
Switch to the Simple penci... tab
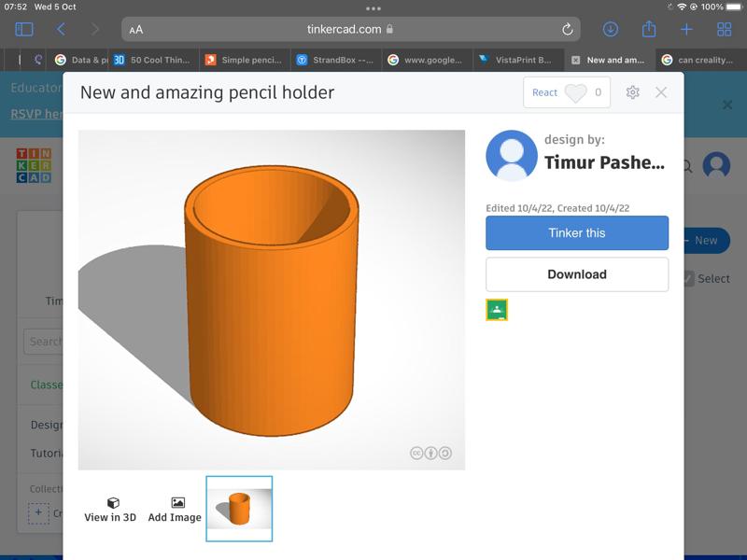click(245, 60)
